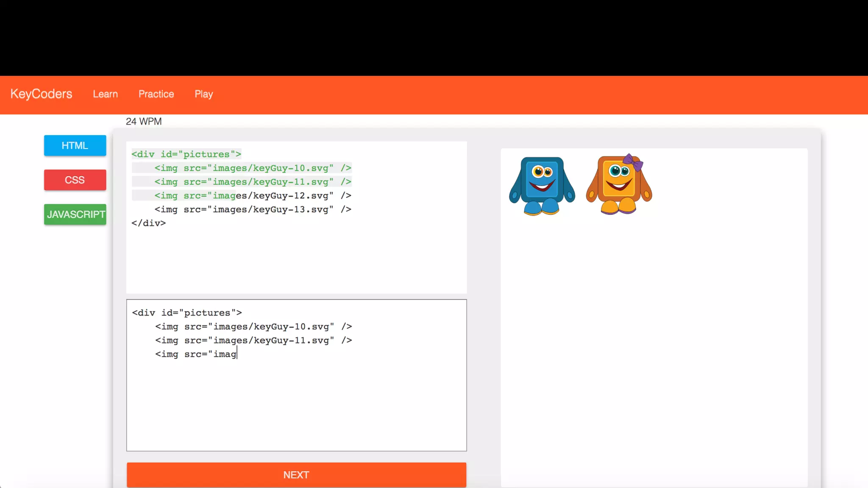
Task: Click reference line with keyGuy-12.svg
Action: click(253, 196)
